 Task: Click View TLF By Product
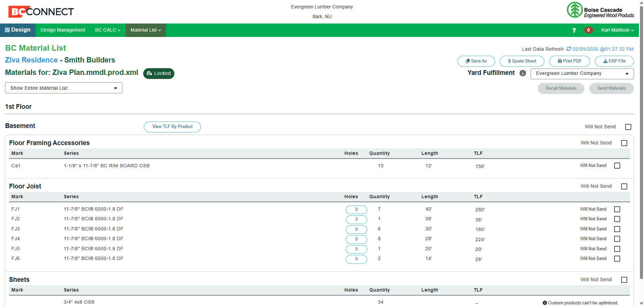[172, 127]
